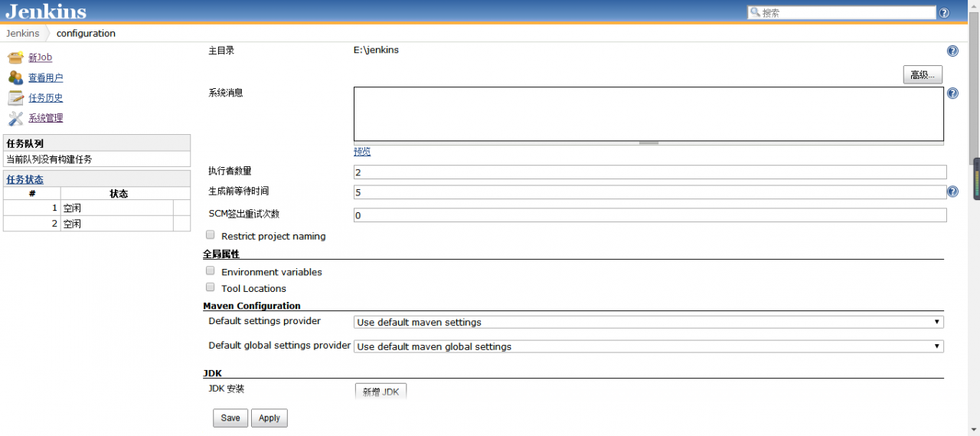
Task: Select executor 2 空闲 status cell
Action: (x=116, y=224)
